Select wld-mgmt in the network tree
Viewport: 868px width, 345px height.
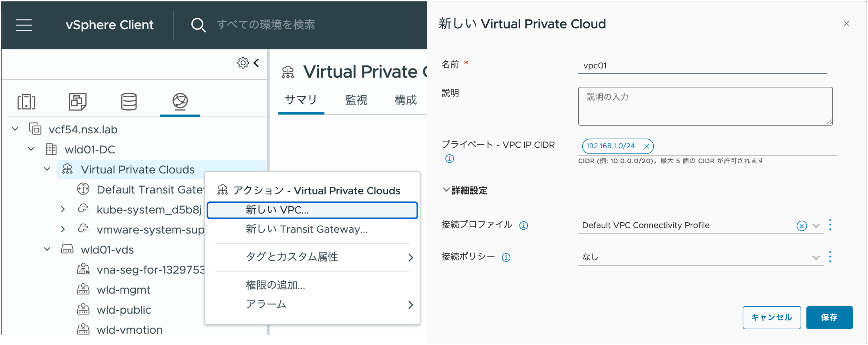[x=123, y=290]
